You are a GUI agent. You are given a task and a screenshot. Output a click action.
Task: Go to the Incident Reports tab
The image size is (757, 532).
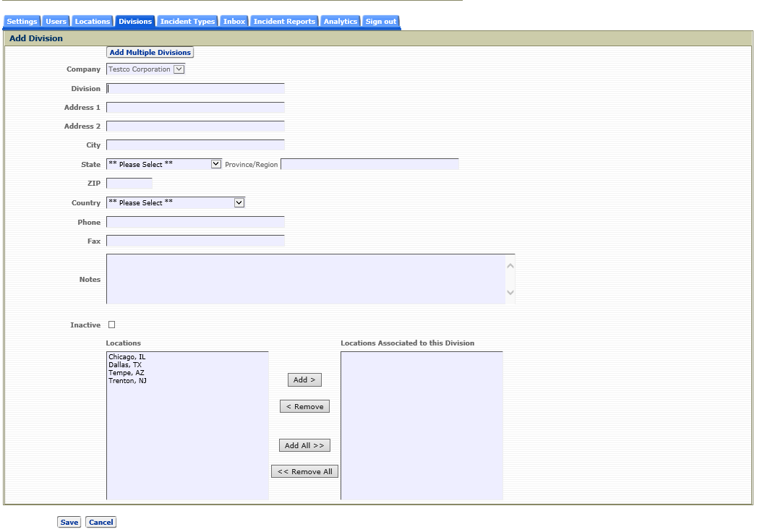(284, 22)
